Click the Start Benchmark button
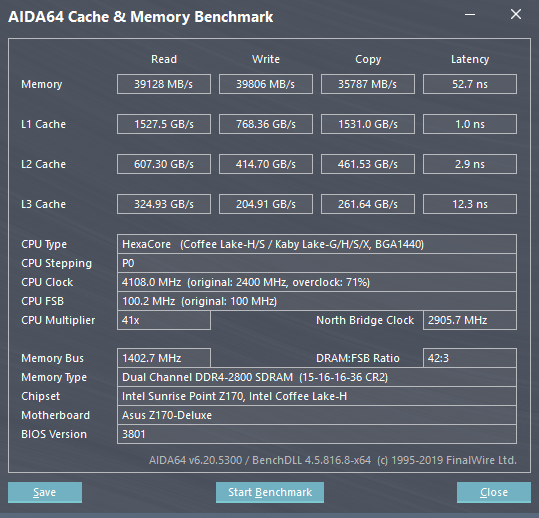This screenshot has width=539, height=518. 270,492
